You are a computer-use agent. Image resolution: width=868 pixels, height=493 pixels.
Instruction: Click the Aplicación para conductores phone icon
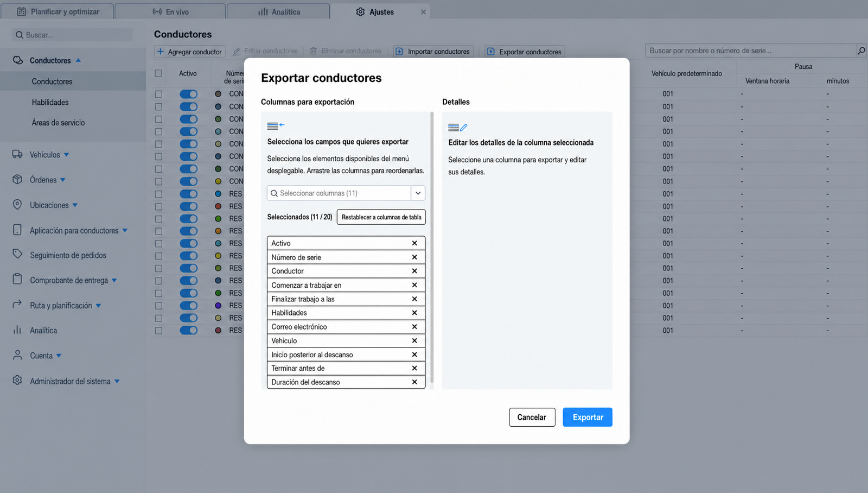17,230
